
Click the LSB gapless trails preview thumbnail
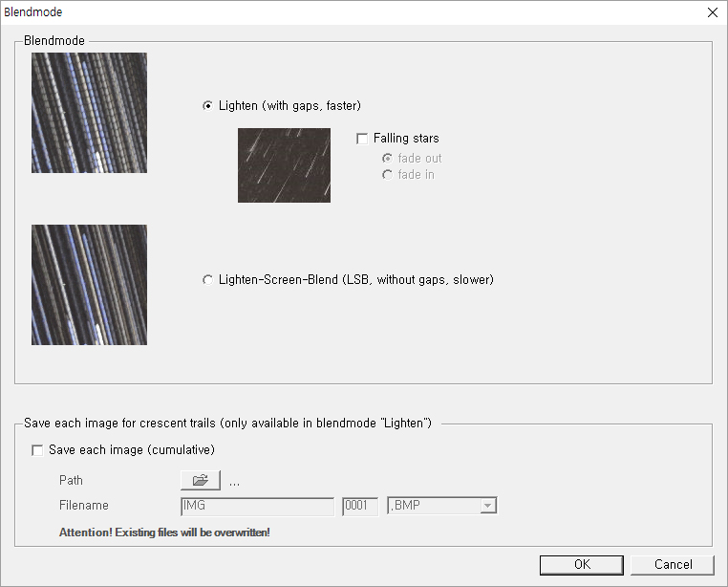89,285
